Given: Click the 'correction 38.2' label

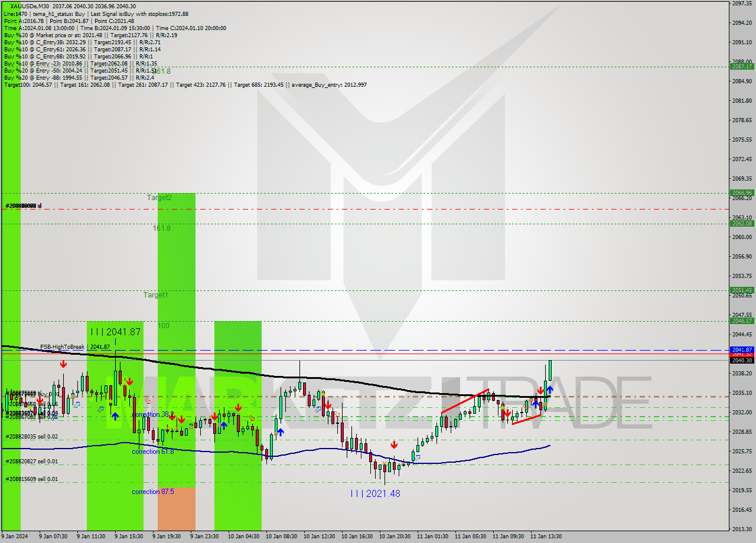Looking at the screenshot, I should [152, 414].
